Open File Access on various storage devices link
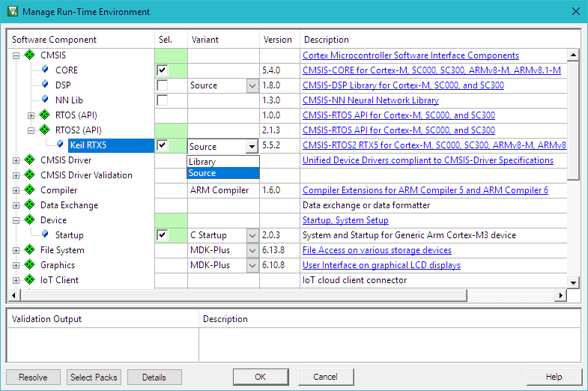 pyautogui.click(x=377, y=250)
